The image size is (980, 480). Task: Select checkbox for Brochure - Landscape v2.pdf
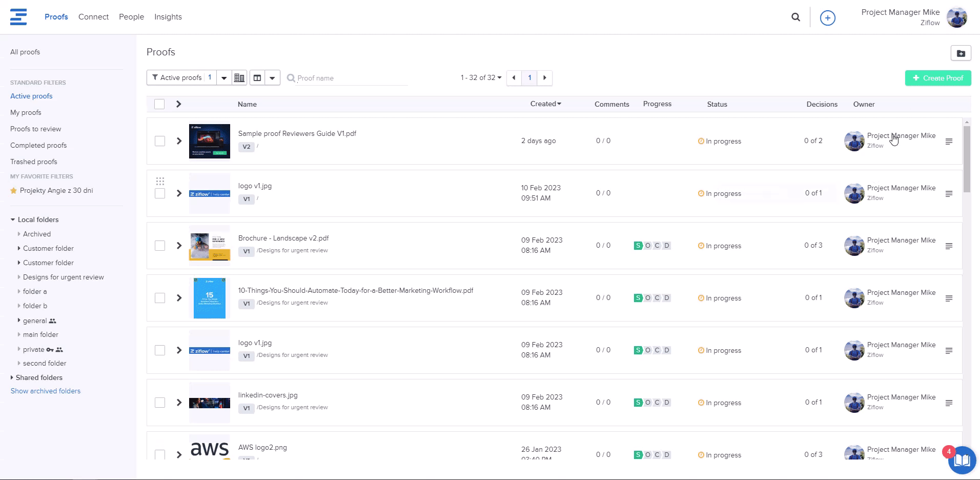[160, 246]
